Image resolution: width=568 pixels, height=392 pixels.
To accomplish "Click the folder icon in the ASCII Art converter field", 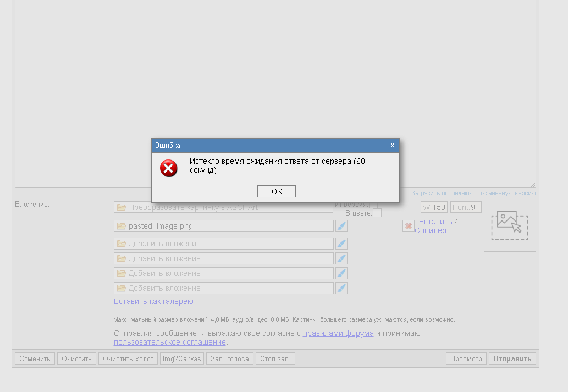I will (x=122, y=208).
